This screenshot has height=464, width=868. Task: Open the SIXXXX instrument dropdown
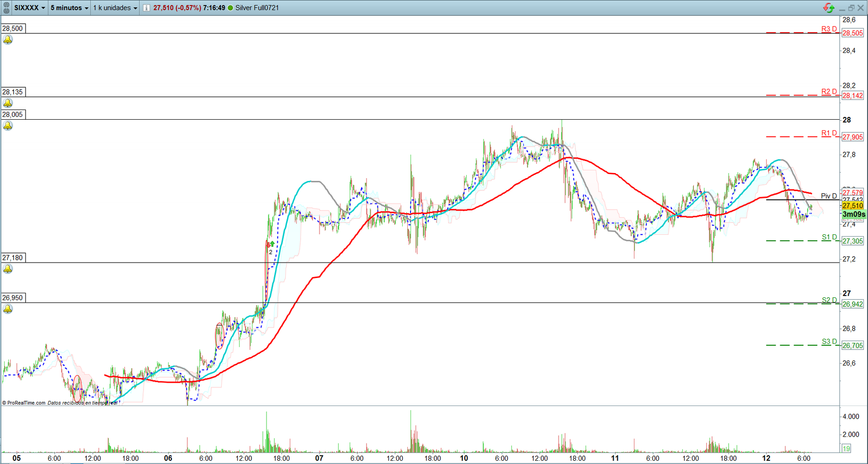[x=30, y=8]
